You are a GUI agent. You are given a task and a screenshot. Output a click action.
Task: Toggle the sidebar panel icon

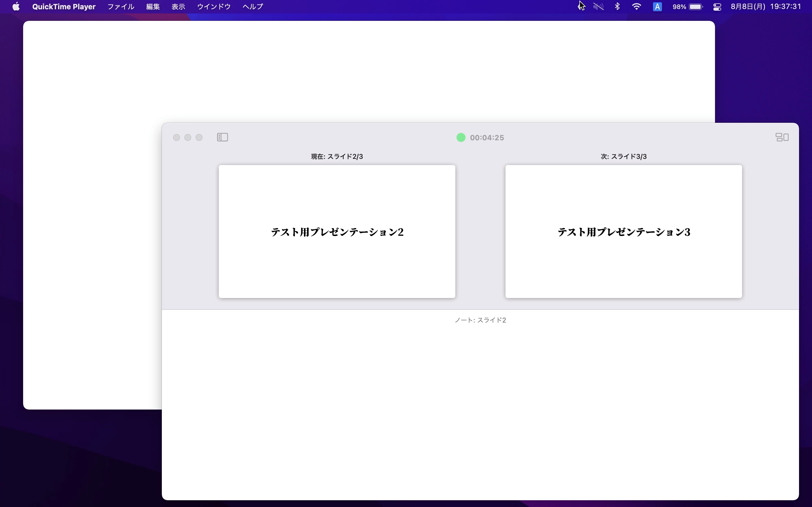[x=222, y=137]
